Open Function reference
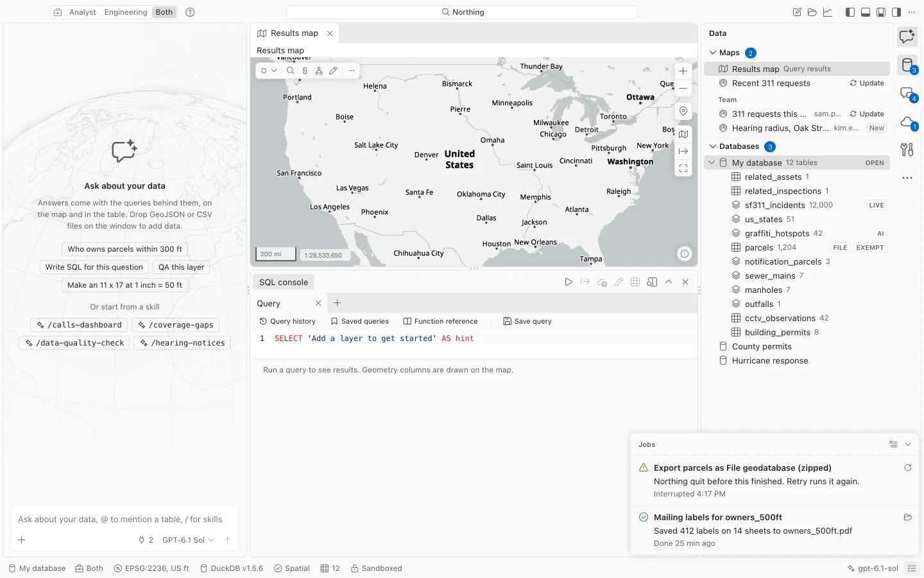 click(x=440, y=321)
